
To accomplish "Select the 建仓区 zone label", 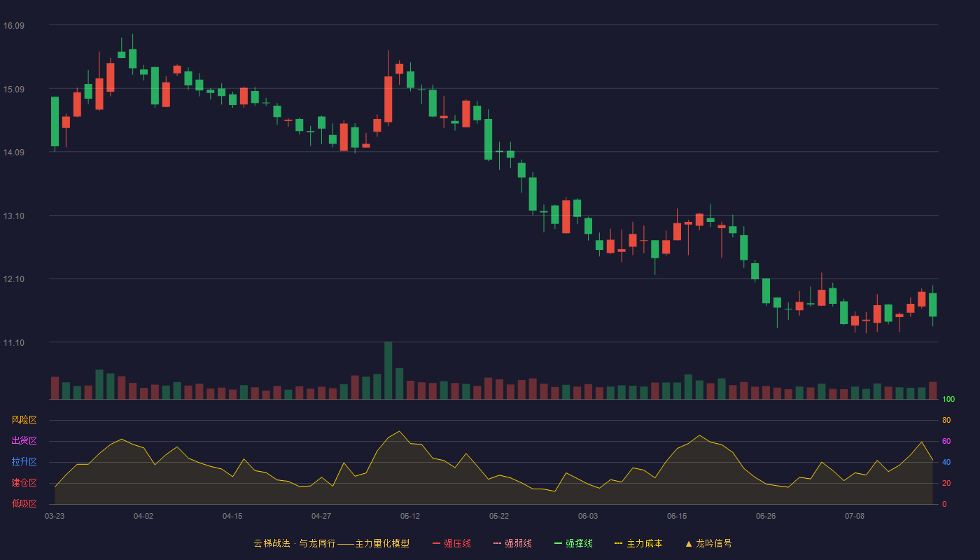I will pos(24,483).
